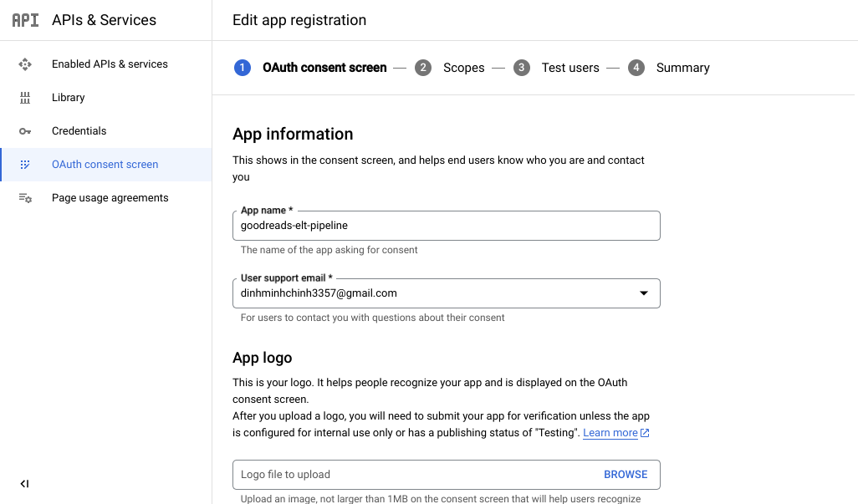Click the Enabled APIs & services icon
858x504 pixels.
[x=25, y=64]
